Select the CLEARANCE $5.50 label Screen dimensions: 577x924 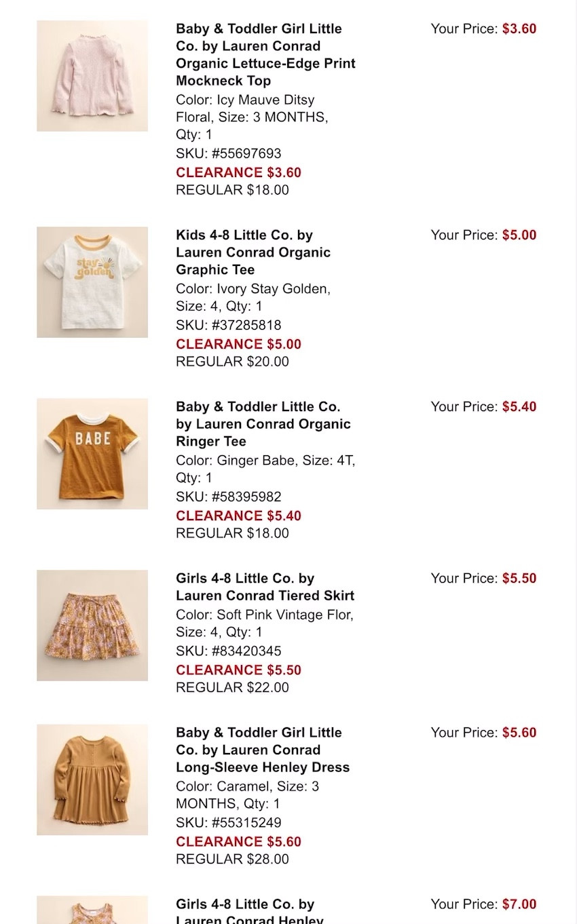238,670
